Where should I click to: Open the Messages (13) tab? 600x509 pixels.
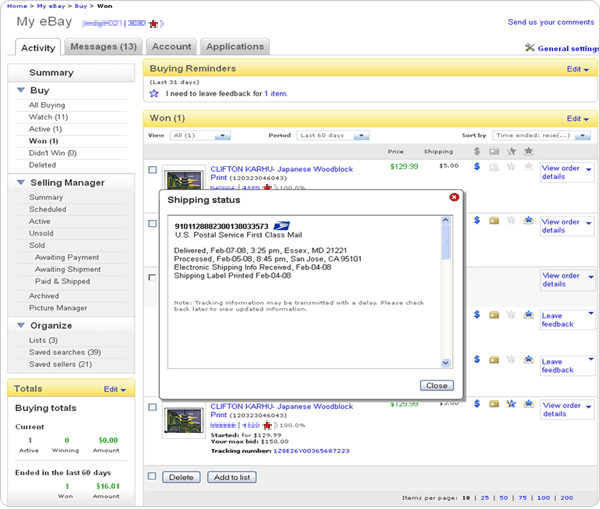[103, 47]
